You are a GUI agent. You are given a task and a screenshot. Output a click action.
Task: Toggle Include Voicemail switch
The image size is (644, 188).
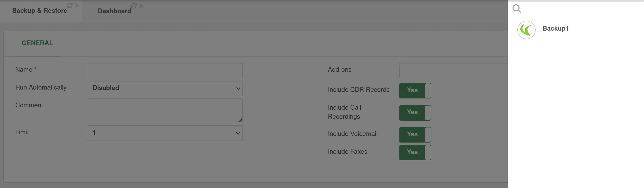pyautogui.click(x=415, y=135)
